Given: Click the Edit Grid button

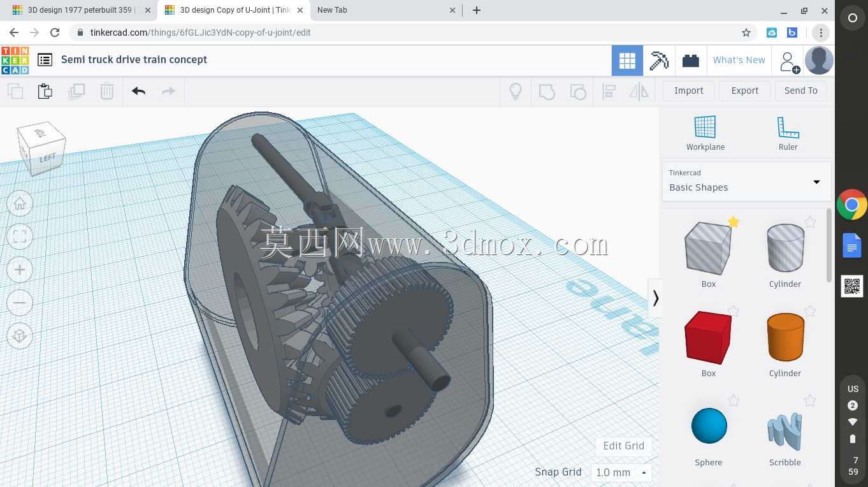Looking at the screenshot, I should [x=623, y=446].
